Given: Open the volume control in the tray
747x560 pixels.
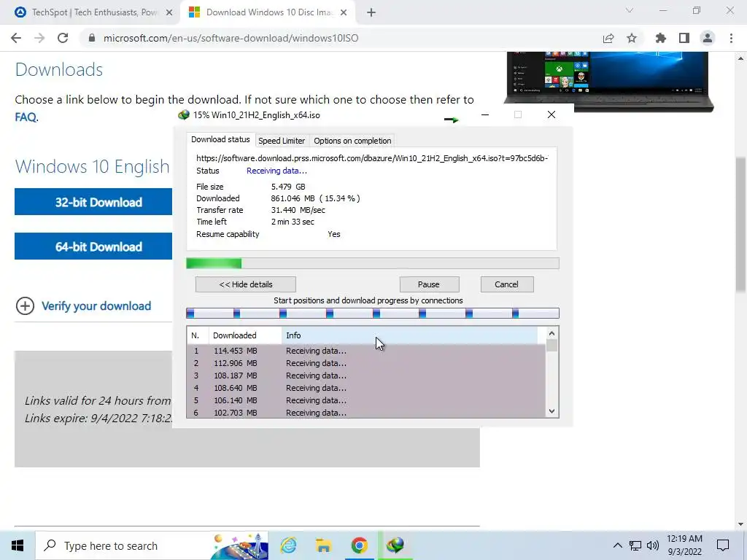Looking at the screenshot, I should 653,545.
